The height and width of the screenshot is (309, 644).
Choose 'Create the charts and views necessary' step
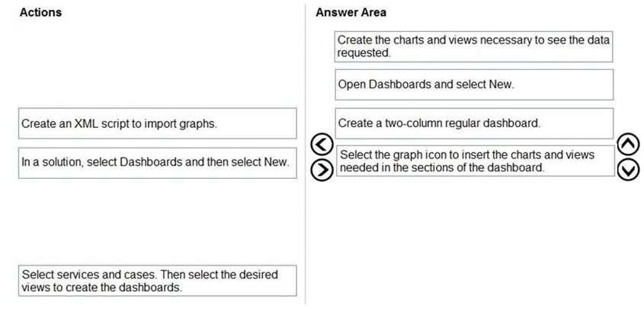point(474,46)
